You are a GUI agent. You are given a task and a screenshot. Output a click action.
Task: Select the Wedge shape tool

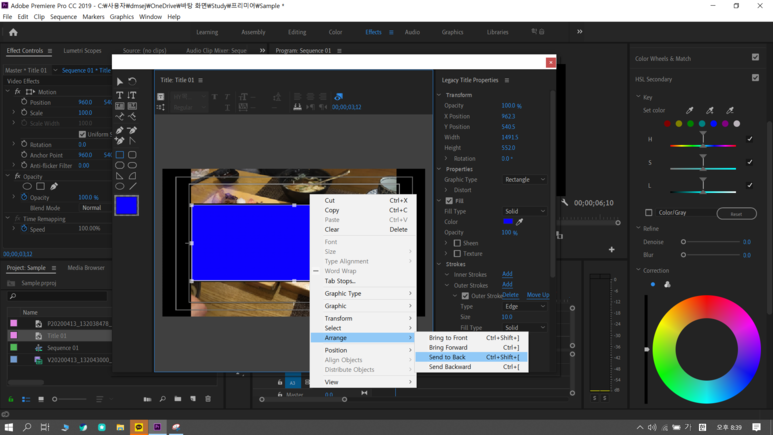[x=120, y=176]
